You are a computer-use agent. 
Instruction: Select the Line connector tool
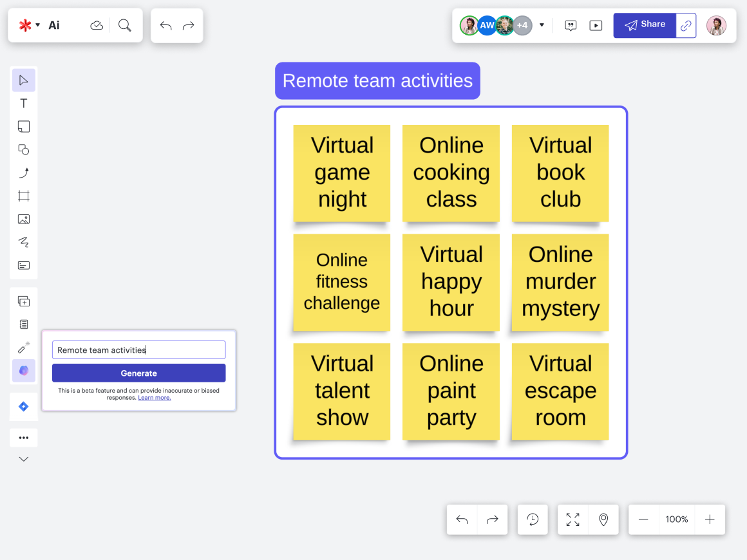click(x=24, y=173)
